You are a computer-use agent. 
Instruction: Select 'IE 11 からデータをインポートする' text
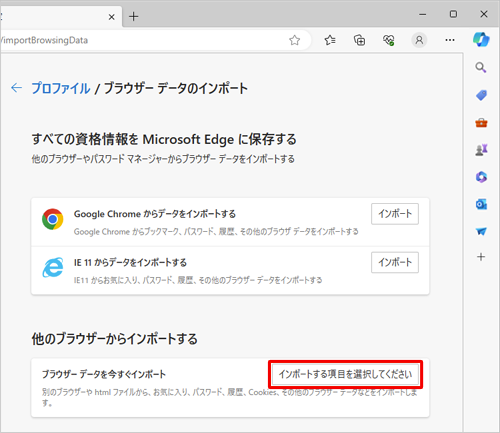coord(130,262)
